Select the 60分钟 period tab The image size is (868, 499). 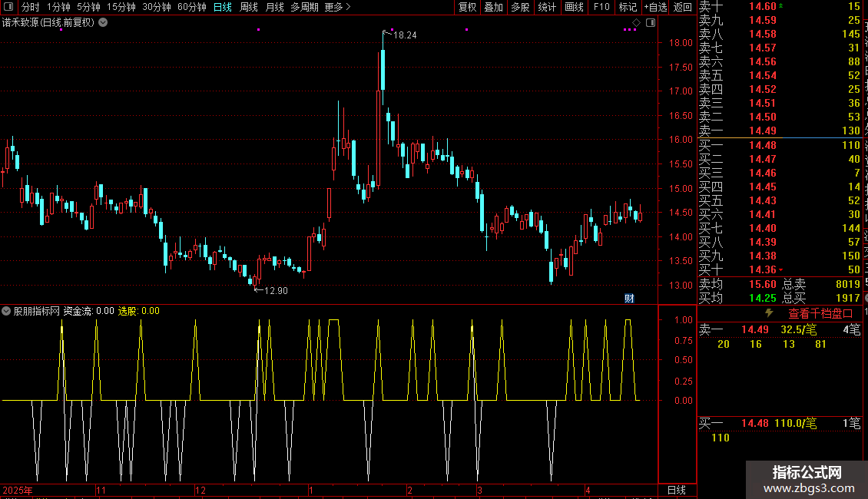pyautogui.click(x=191, y=7)
